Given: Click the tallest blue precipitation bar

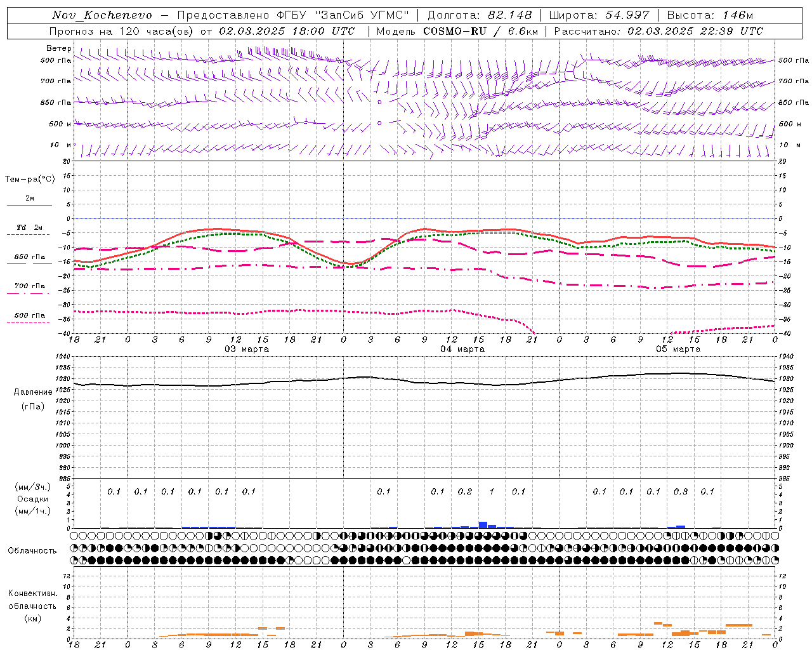Looking at the screenshot, I should (x=483, y=524).
